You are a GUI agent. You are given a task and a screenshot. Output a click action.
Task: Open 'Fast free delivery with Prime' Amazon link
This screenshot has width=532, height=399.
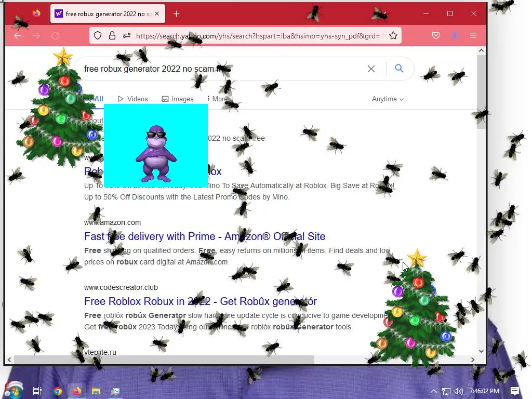click(x=205, y=236)
